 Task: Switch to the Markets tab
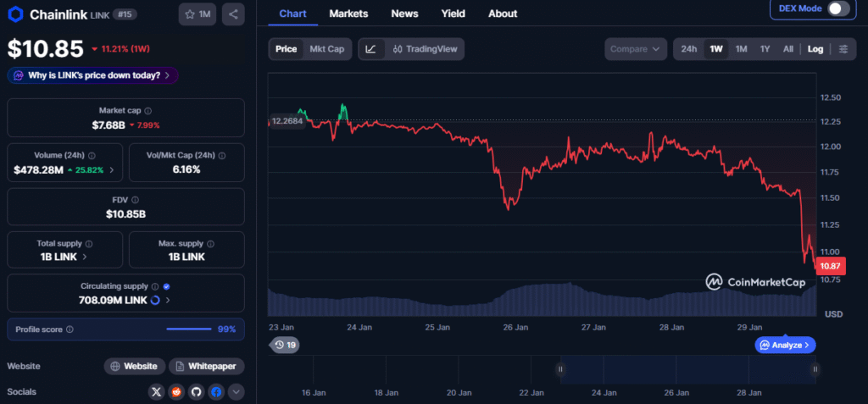pyautogui.click(x=348, y=14)
